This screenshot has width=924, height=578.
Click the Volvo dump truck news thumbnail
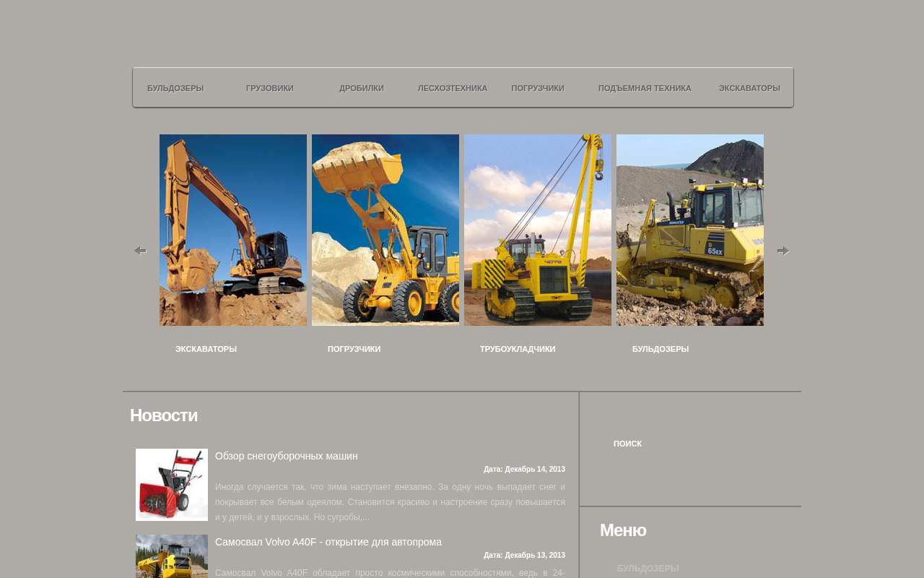point(172,556)
